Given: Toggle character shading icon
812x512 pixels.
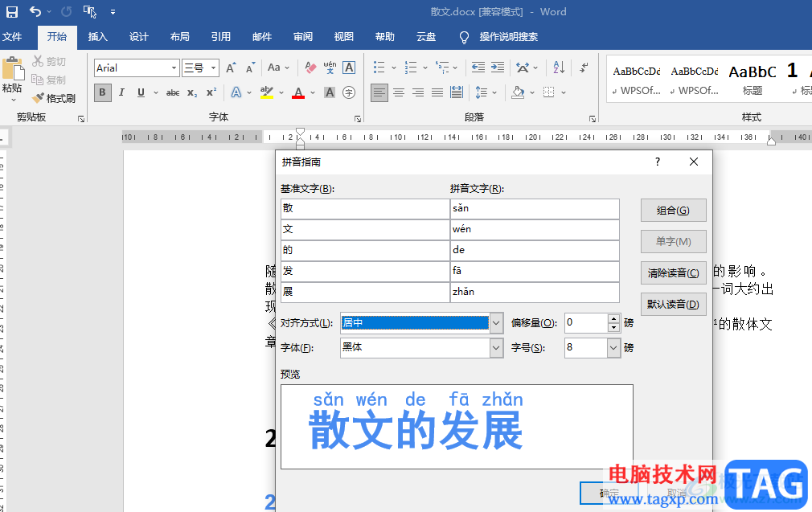Looking at the screenshot, I should point(330,92).
